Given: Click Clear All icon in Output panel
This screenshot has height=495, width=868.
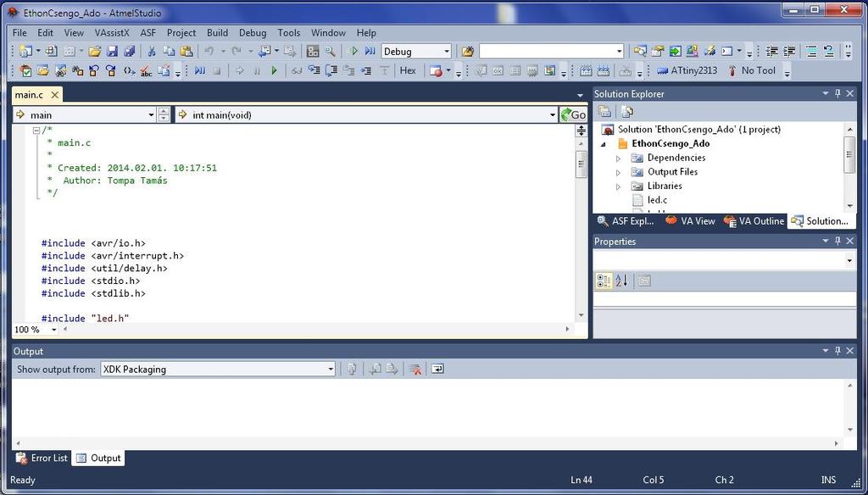Looking at the screenshot, I should point(415,369).
